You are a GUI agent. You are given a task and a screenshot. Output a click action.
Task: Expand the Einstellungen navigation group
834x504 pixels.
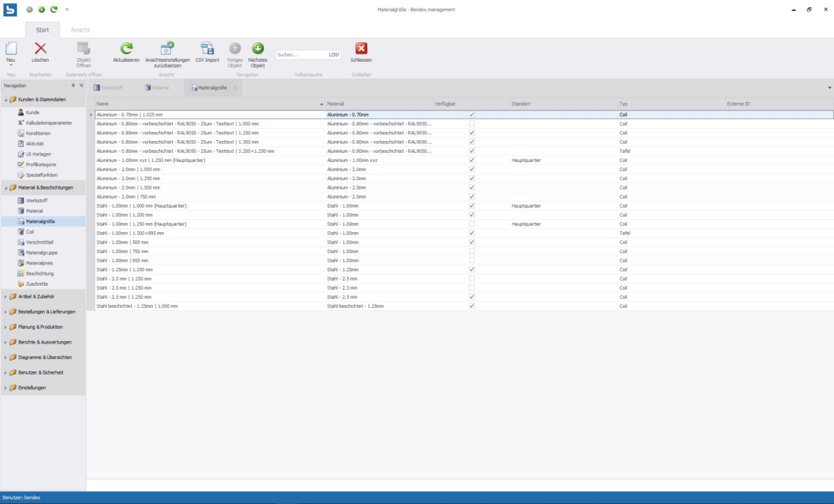[5, 388]
